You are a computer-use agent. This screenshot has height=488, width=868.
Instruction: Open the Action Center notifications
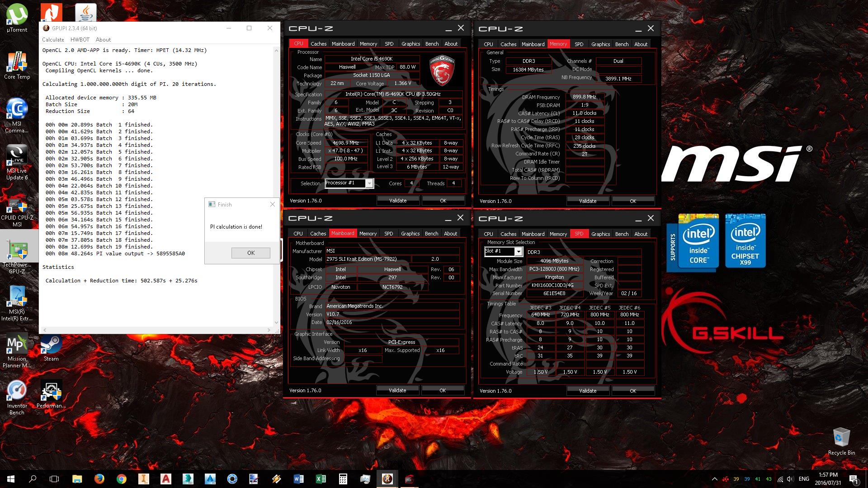tap(854, 479)
